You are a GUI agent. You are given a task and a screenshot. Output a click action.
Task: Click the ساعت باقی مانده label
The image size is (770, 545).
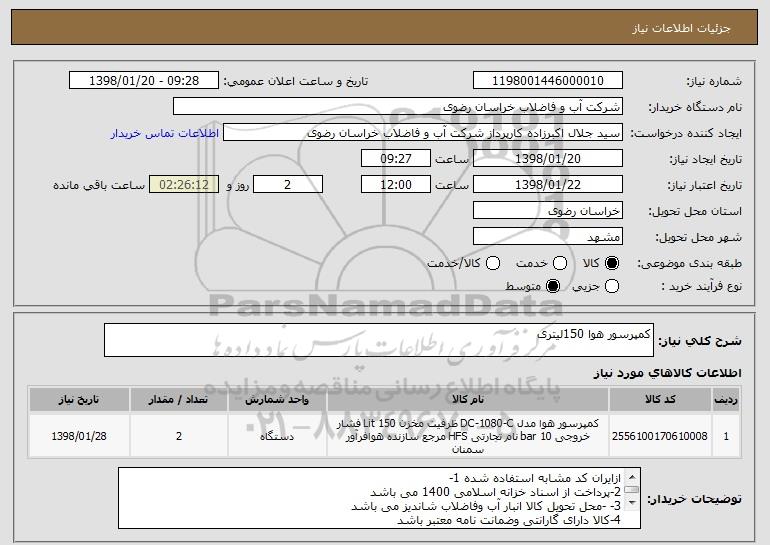[99, 185]
